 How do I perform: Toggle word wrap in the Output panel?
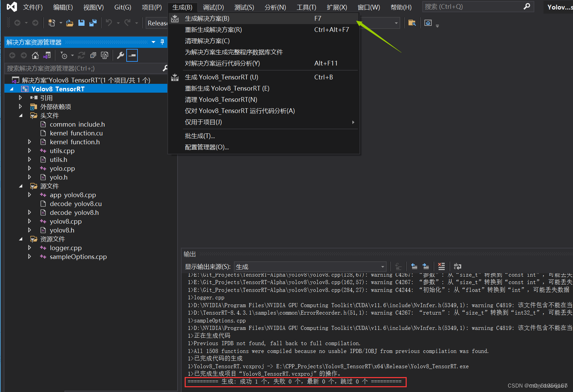[x=457, y=266]
